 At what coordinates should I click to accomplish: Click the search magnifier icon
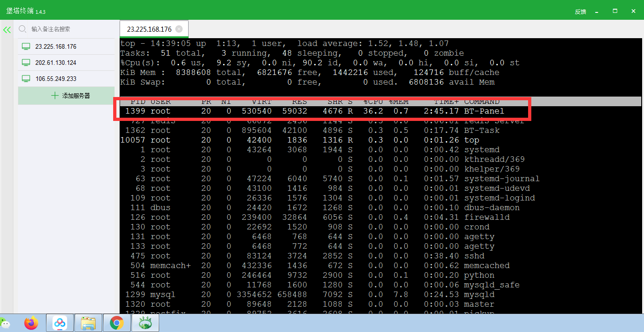[22, 29]
